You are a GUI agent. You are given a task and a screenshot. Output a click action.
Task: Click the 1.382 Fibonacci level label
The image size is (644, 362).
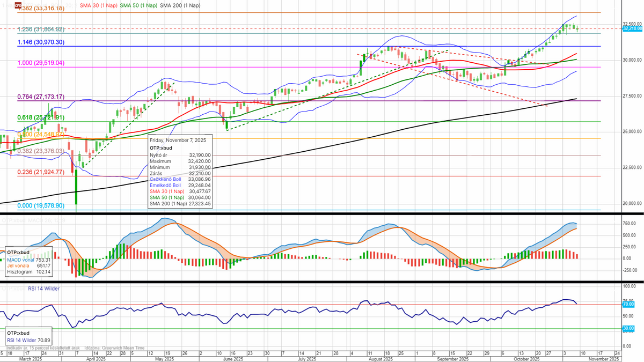[x=40, y=9]
